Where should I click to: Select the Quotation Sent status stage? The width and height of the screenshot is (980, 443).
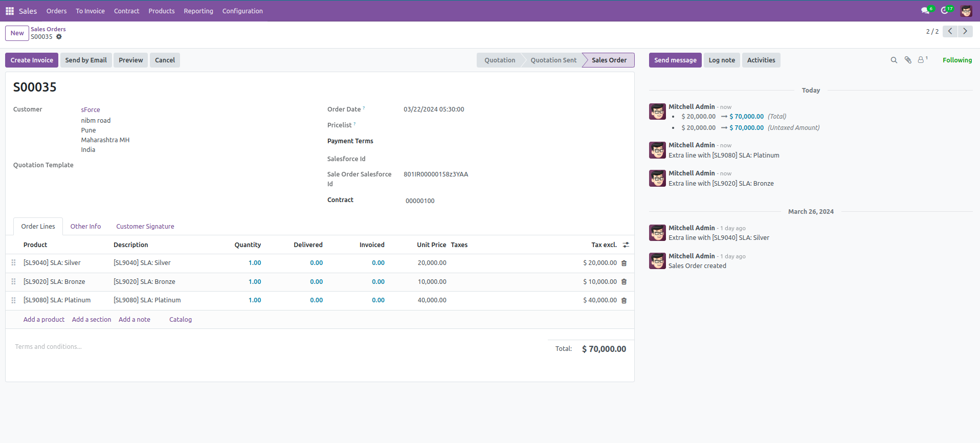tap(553, 60)
